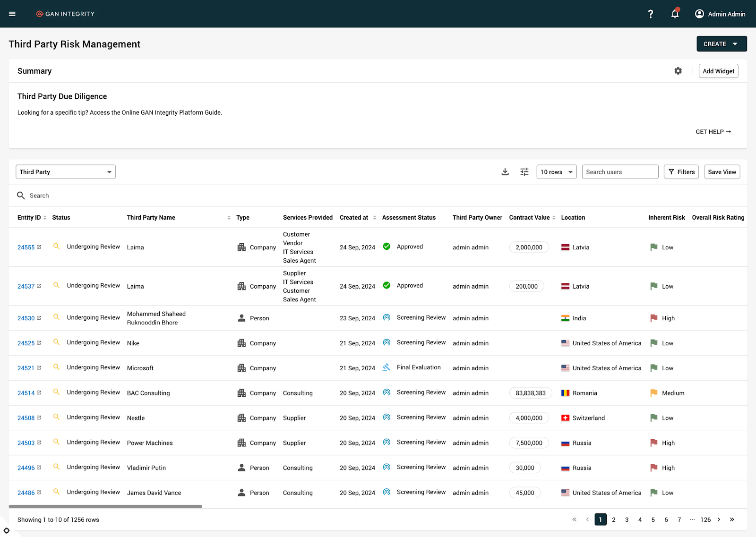Open entity 24537 link

tap(26, 286)
